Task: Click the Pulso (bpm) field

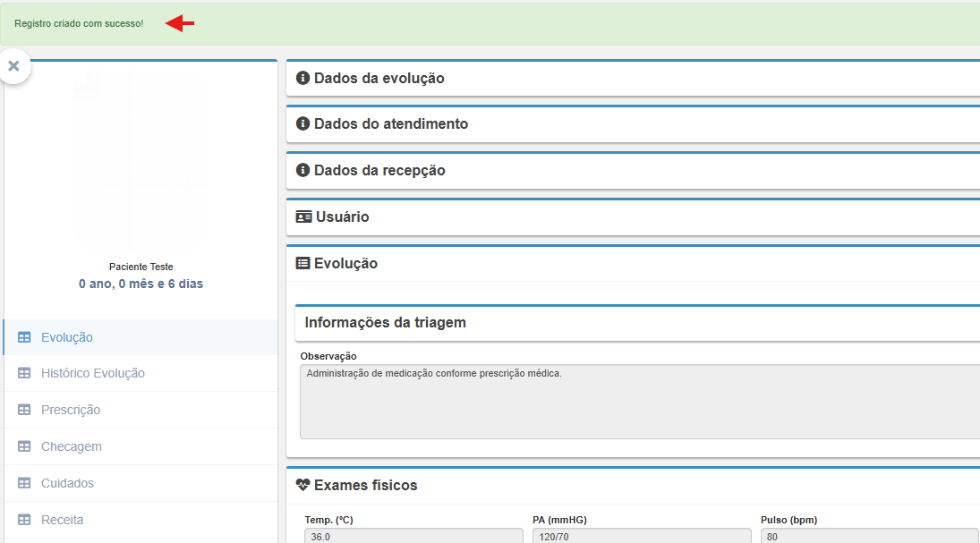Action: coord(868,535)
